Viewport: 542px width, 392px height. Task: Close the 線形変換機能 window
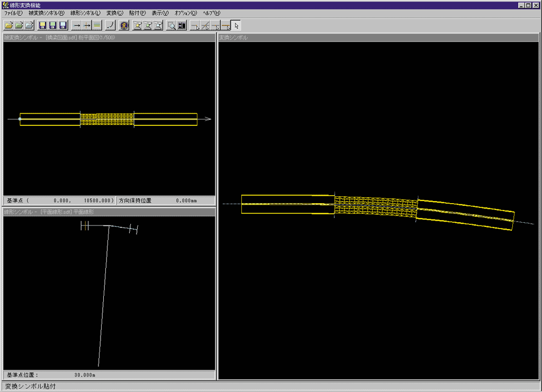point(536,5)
